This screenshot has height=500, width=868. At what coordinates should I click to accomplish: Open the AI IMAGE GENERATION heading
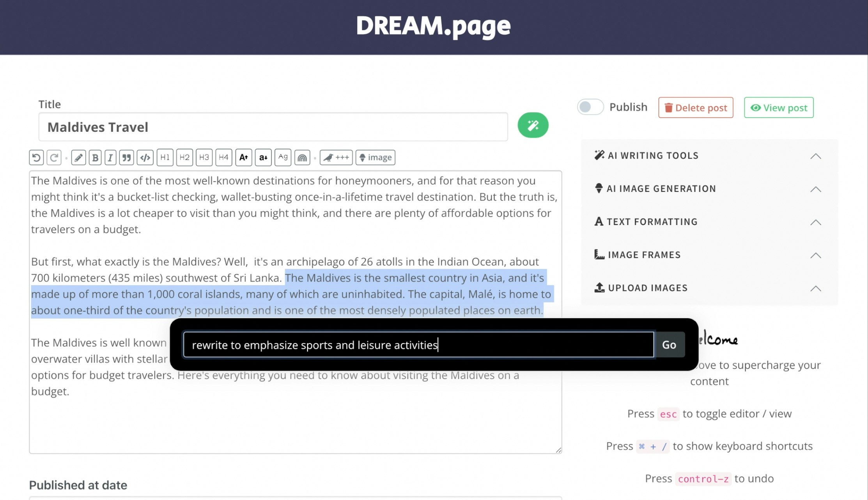(x=661, y=189)
